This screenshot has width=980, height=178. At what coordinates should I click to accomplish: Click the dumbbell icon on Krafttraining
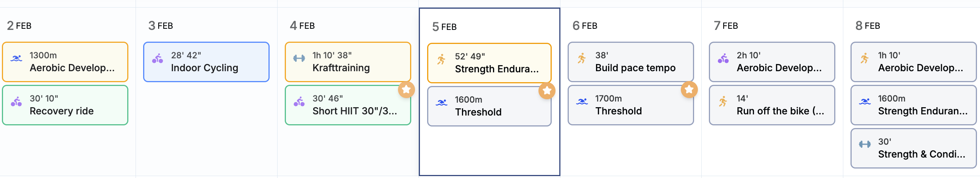299,58
